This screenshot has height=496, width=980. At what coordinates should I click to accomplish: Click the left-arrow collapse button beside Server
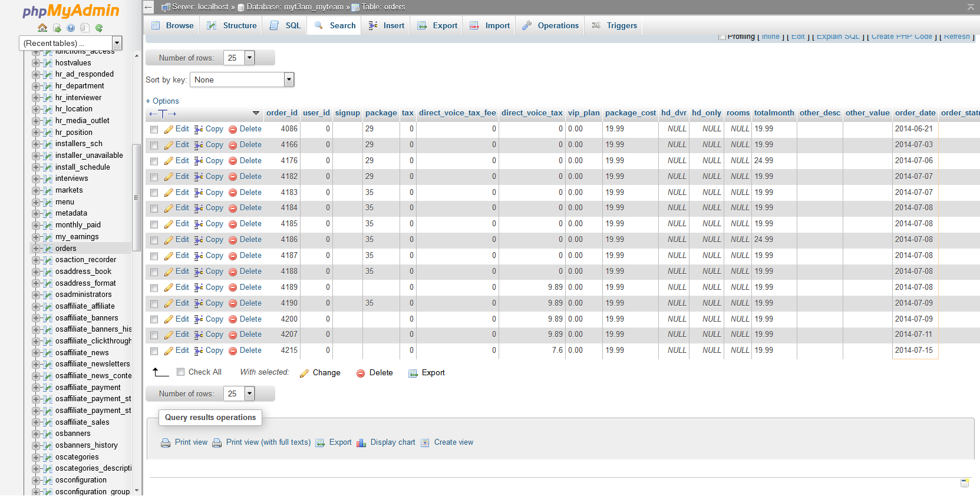click(x=149, y=7)
